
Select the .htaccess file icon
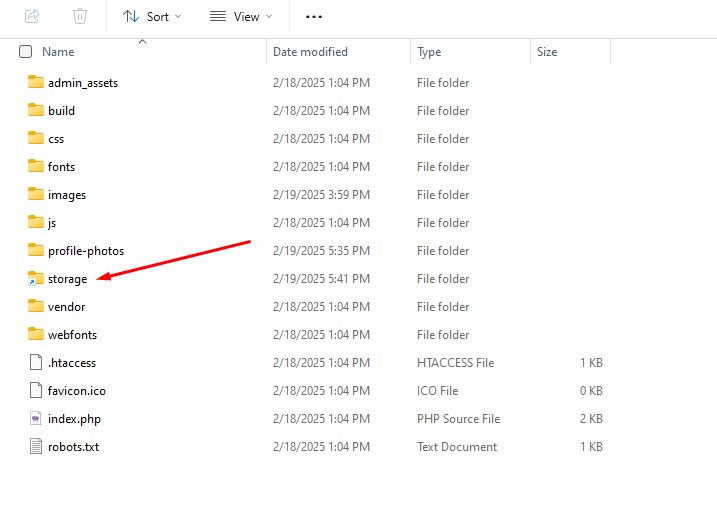click(35, 363)
